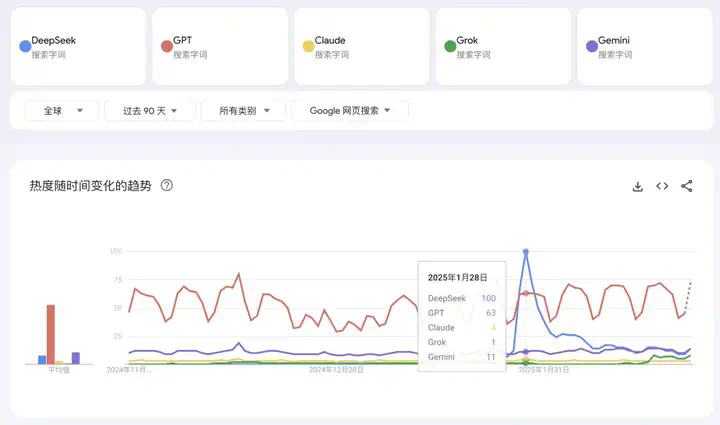Click the red GPT average bar
The height and width of the screenshot is (425, 720).
(51, 335)
